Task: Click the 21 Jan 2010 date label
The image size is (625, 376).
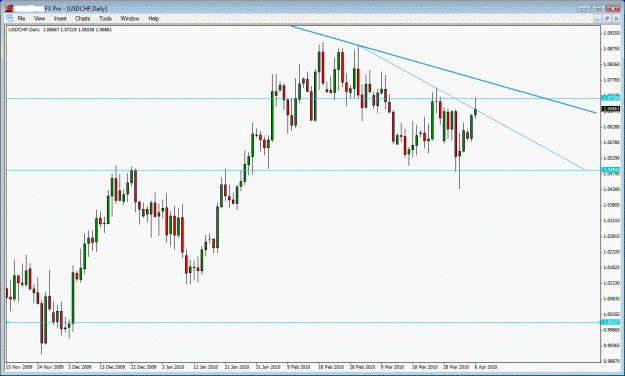Action: click(x=237, y=367)
